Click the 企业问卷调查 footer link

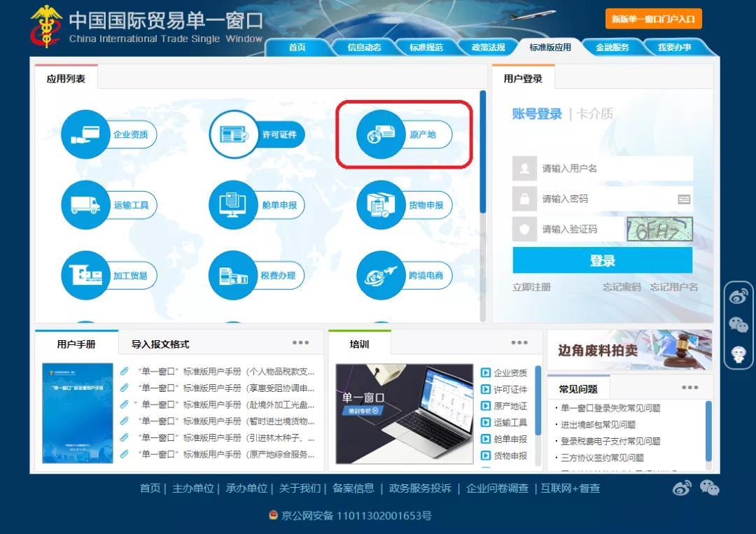click(x=497, y=489)
